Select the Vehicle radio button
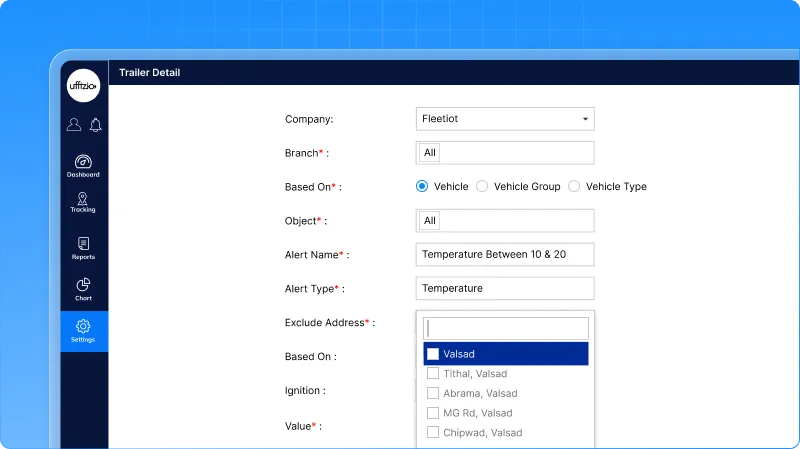 [422, 186]
